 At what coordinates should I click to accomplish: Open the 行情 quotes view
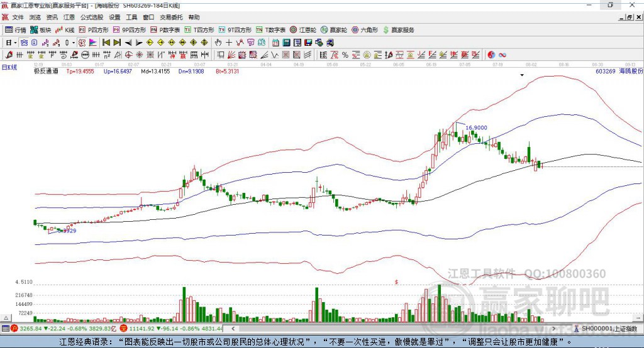[16, 30]
